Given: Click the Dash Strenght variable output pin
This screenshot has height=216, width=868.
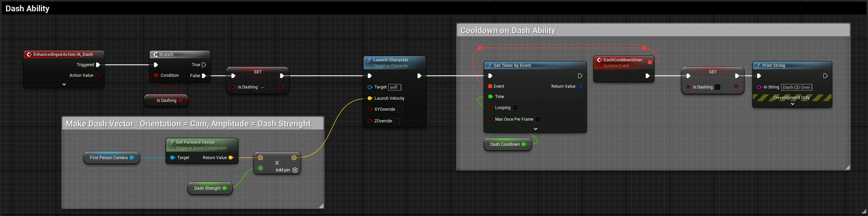Looking at the screenshot, I should point(224,188).
